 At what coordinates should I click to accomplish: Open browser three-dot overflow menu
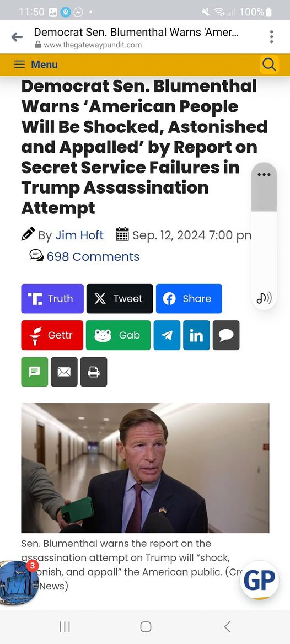[x=271, y=36]
